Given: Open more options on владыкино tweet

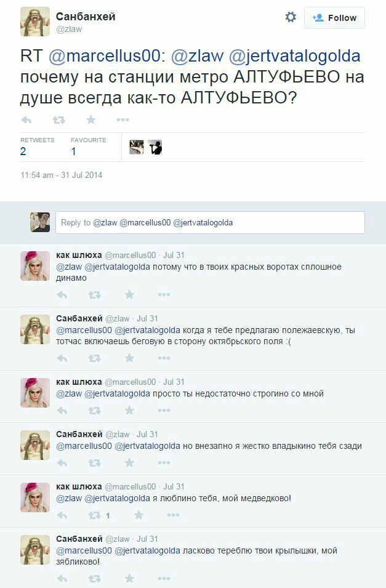Looking at the screenshot, I should point(164,463).
